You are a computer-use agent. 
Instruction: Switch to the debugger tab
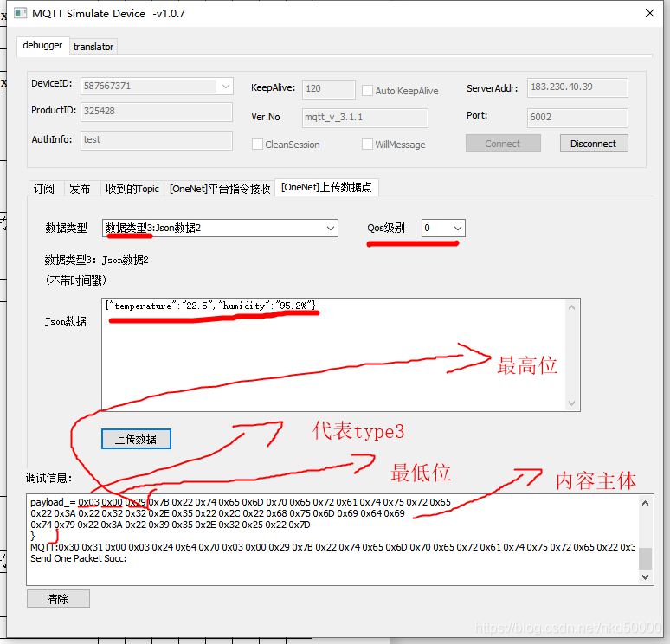pyautogui.click(x=42, y=45)
